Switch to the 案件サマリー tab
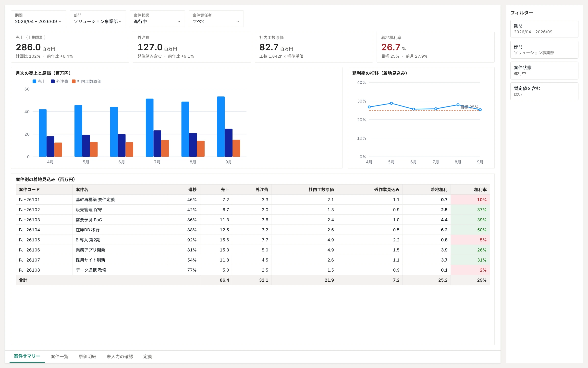The image size is (588, 368). [27, 356]
